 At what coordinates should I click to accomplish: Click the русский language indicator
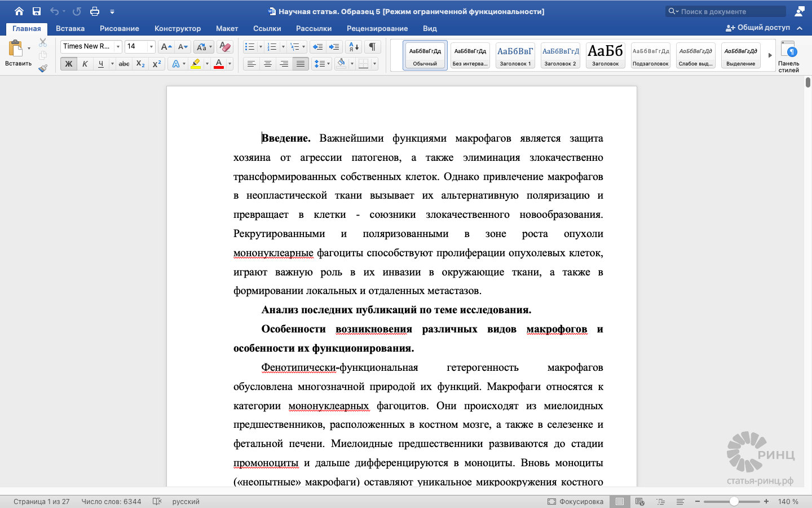(186, 501)
